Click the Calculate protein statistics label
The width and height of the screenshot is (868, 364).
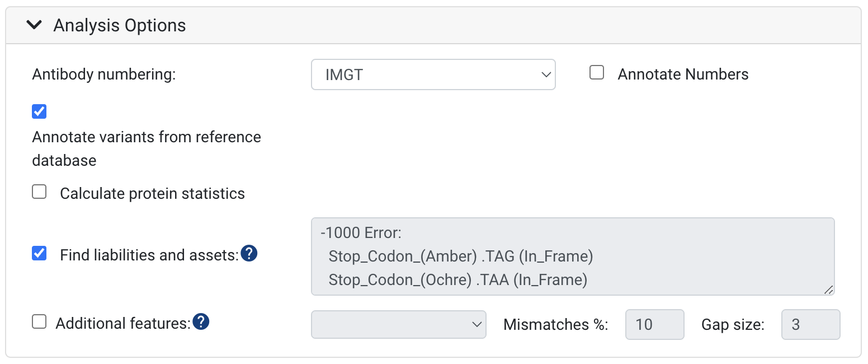tap(153, 194)
